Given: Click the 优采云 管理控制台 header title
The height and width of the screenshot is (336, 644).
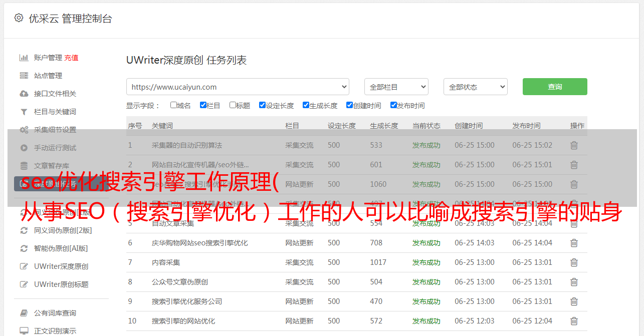Looking at the screenshot, I should coord(70,19).
